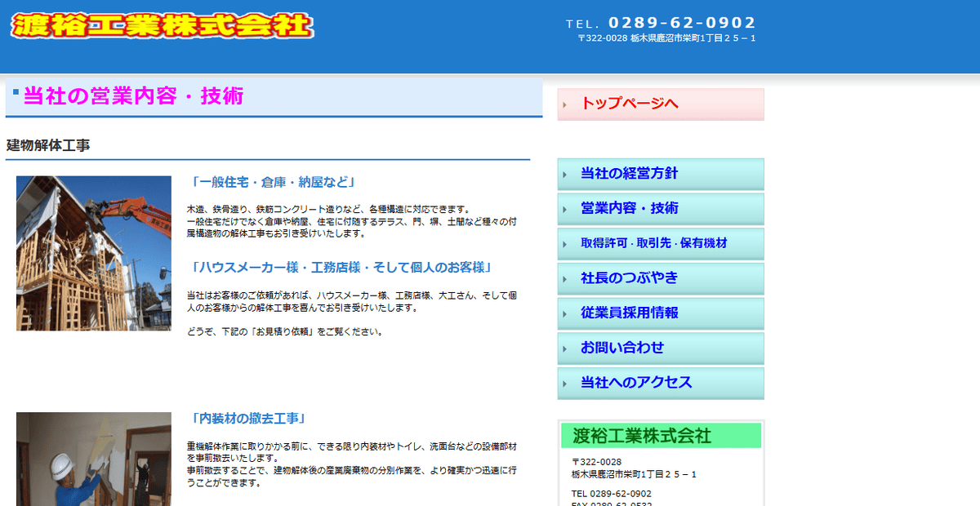Click the arrow icon beside 当社へのアクセス
The height and width of the screenshot is (506, 980).
pos(563,383)
